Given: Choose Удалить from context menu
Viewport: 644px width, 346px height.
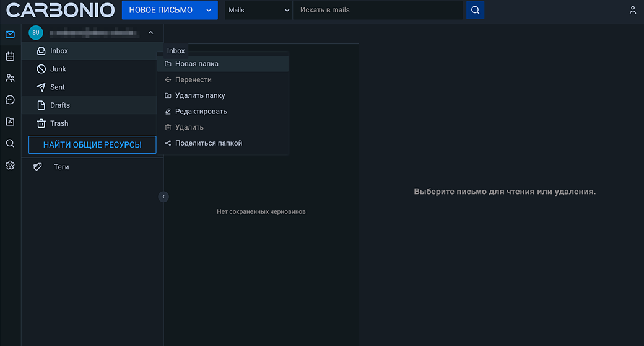Looking at the screenshot, I should point(222,127).
